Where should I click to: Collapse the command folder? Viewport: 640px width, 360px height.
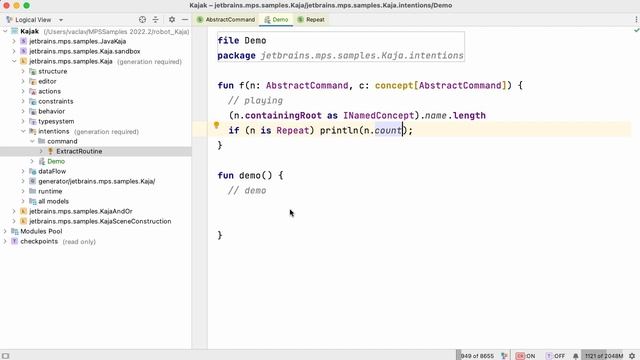[x=32, y=141]
